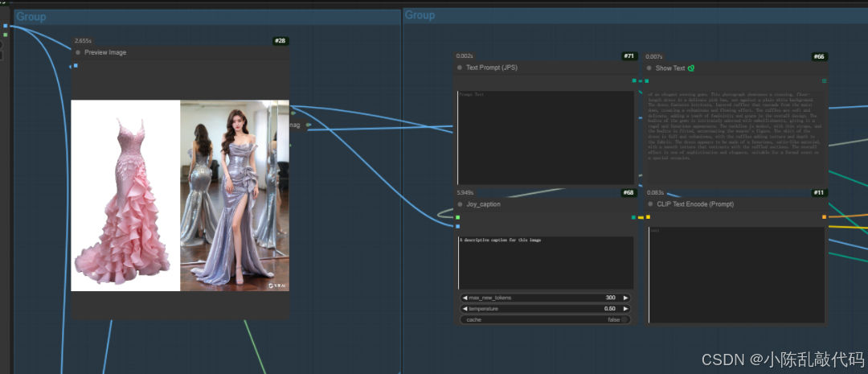Click the blue image input port on Preview Image
Viewport: 868px width, 374px height.
pyautogui.click(x=76, y=65)
